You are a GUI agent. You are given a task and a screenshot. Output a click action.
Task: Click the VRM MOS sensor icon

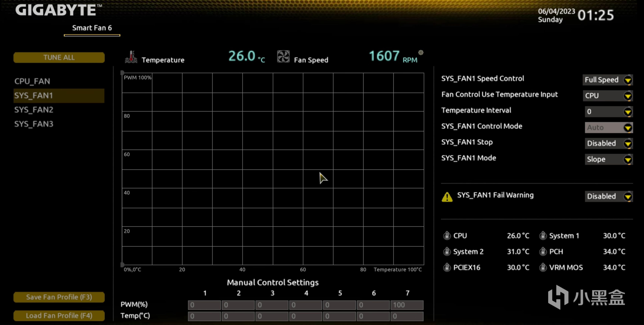click(543, 267)
